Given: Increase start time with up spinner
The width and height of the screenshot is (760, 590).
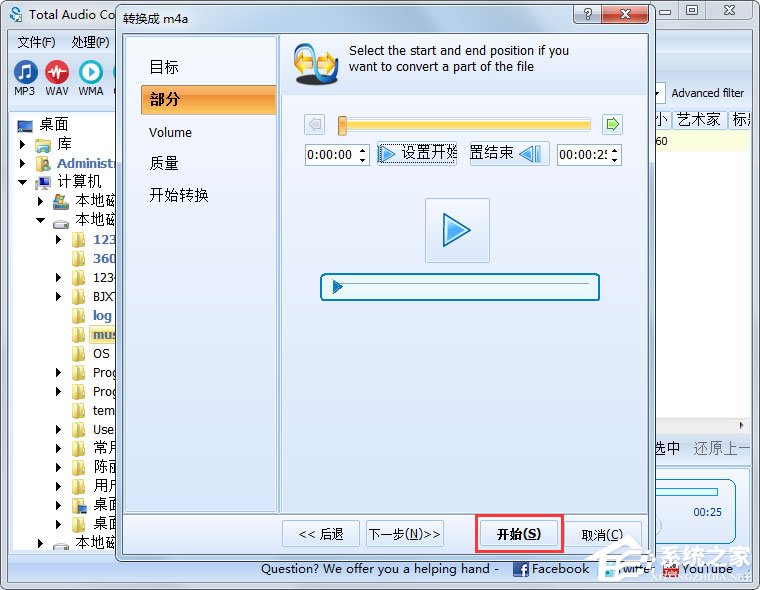Looking at the screenshot, I should [363, 150].
